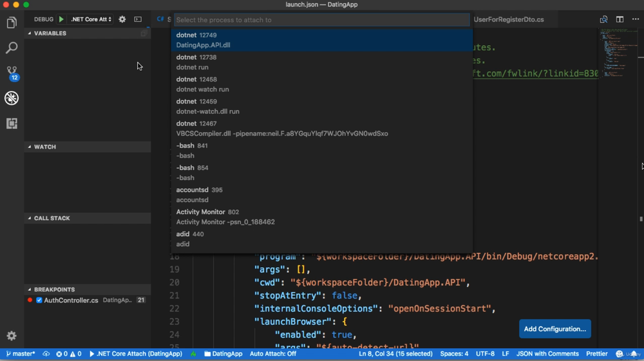Image resolution: width=644 pixels, height=361 pixels.
Task: Click the "cwd" line in launch.json
Action: [362, 282]
